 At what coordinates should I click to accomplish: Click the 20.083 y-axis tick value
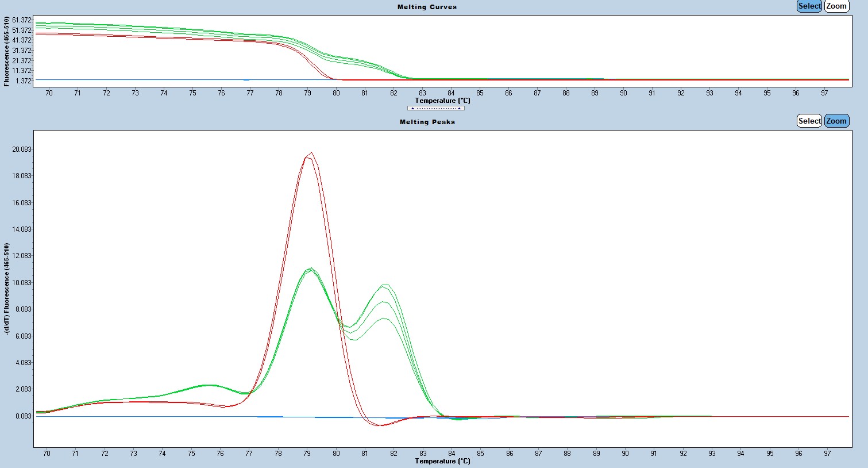[21, 149]
